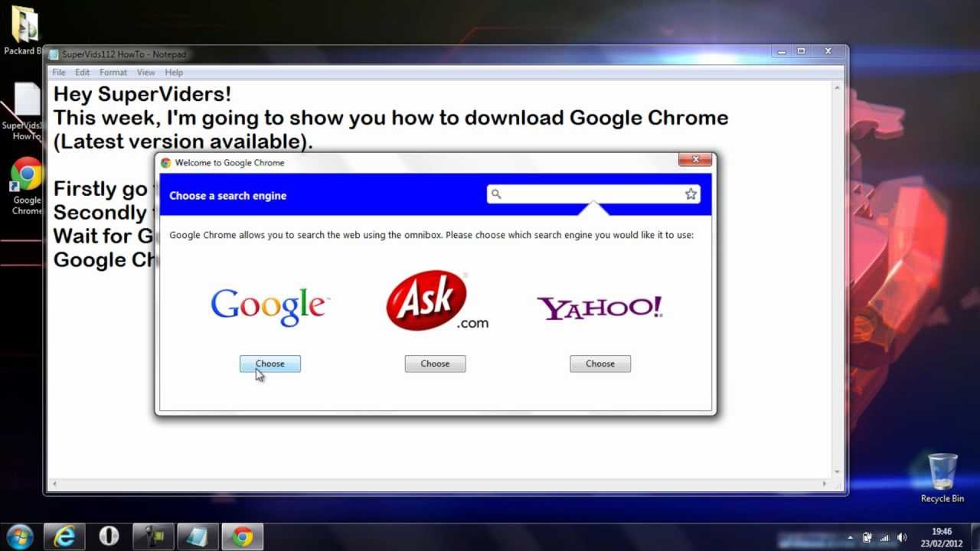980x551 pixels.
Task: Choose Ask.com as the search engine
Action: point(435,364)
